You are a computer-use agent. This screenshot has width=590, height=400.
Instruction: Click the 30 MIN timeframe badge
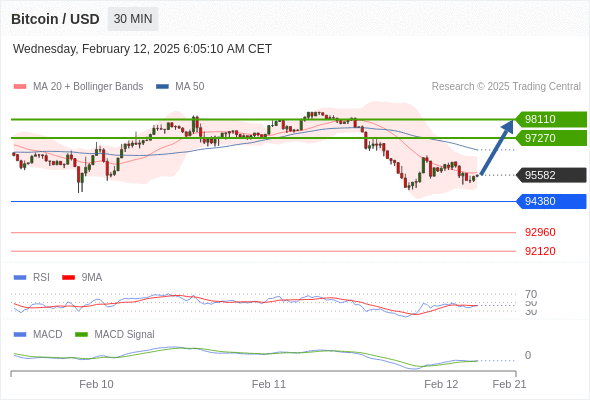133,19
